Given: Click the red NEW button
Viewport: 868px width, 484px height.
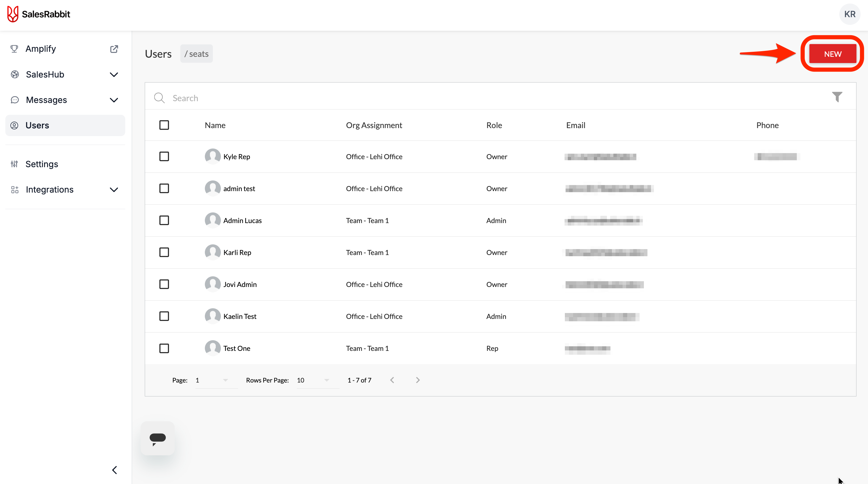Looking at the screenshot, I should point(832,54).
